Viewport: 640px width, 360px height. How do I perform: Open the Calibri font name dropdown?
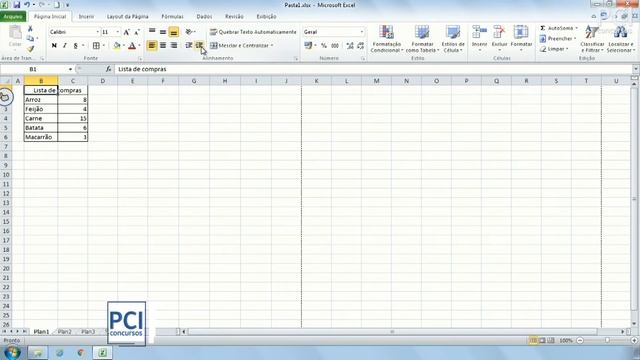(98, 32)
